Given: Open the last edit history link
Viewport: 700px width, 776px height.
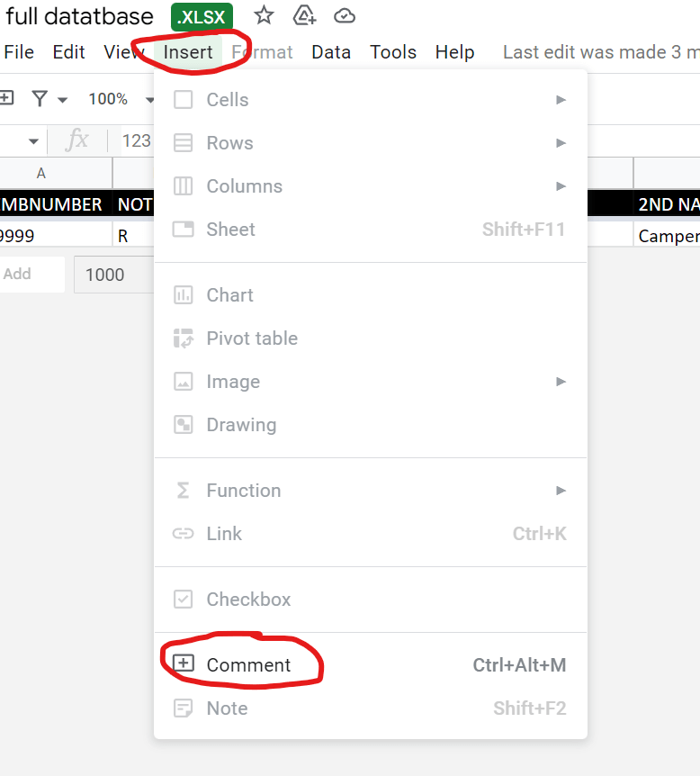Looking at the screenshot, I should [x=600, y=52].
